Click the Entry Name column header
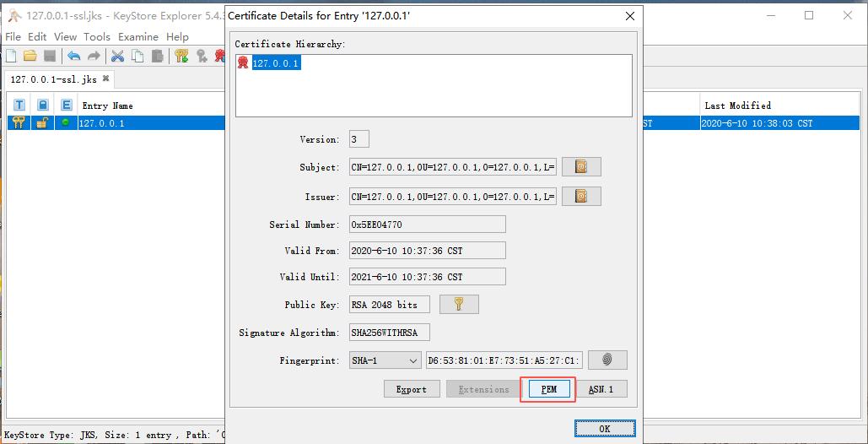This screenshot has height=444, width=868. (107, 106)
